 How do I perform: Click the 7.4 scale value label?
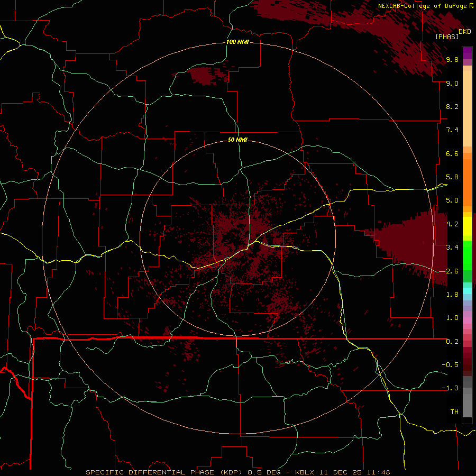[x=452, y=130]
